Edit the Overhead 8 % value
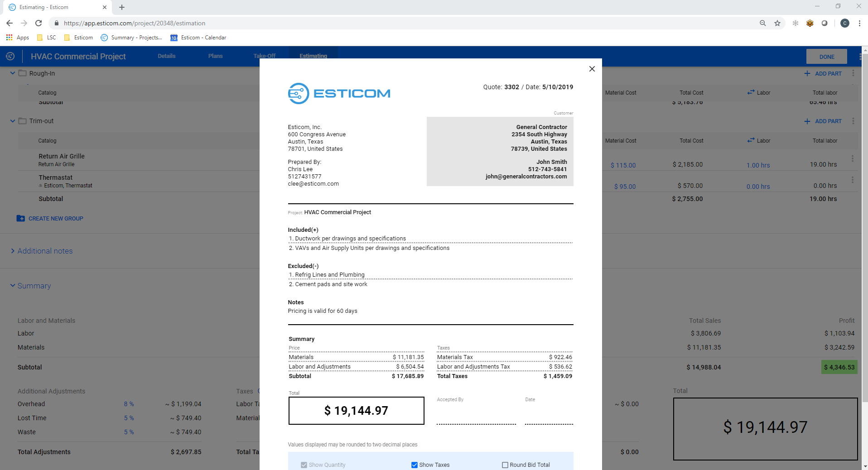Viewport: 868px width, 470px height. (x=129, y=404)
